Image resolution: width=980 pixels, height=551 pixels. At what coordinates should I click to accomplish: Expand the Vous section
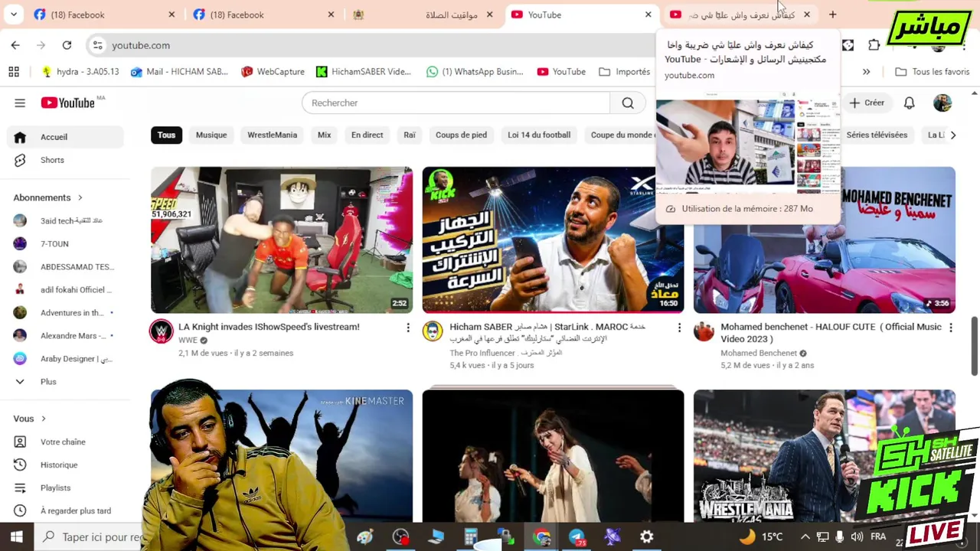(x=30, y=419)
